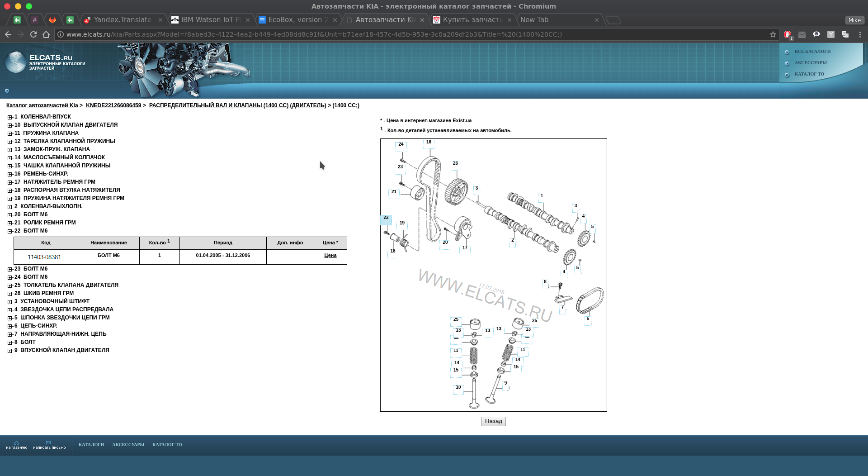Click the browser back arrow
The image size is (868, 476).
(x=8, y=34)
